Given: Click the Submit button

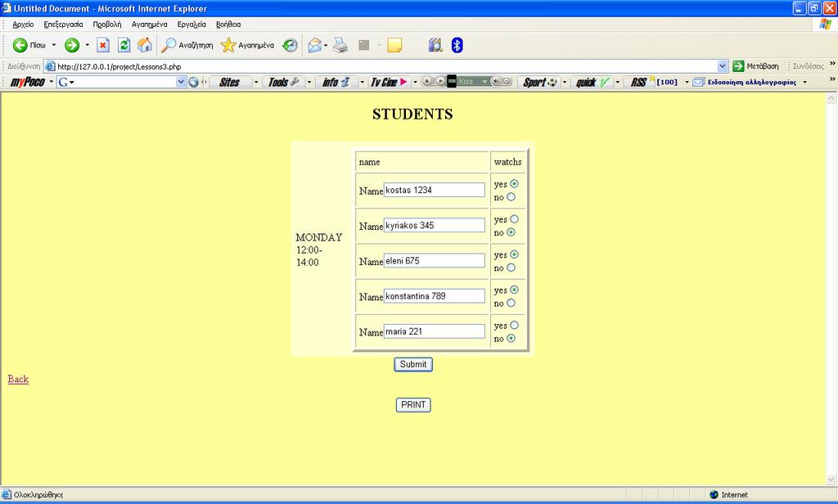Looking at the screenshot, I should tap(413, 364).
